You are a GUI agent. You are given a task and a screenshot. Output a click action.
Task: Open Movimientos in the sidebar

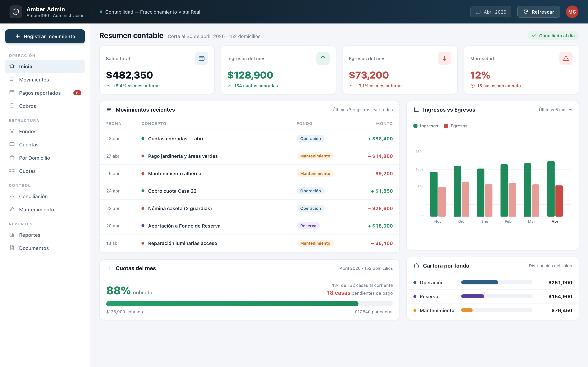(45, 80)
